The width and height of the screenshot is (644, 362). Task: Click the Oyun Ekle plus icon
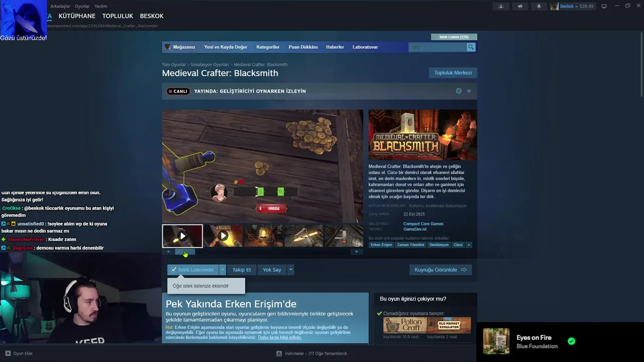click(8, 353)
